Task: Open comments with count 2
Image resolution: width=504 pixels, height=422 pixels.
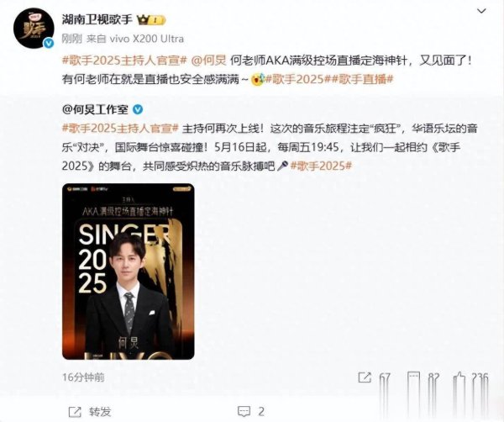Action: pos(251,411)
